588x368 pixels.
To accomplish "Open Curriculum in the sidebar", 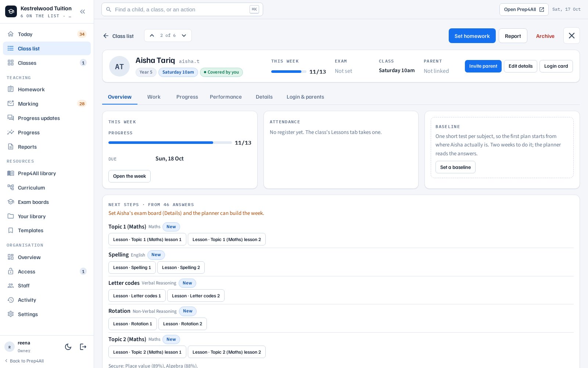I will tap(47, 188).
